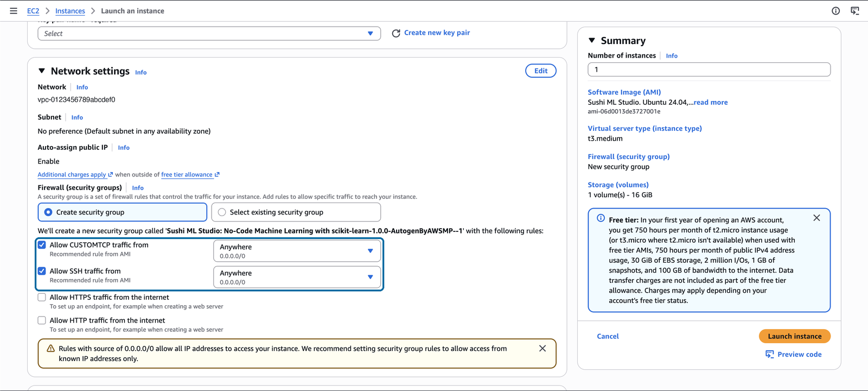Click external link icon after free tier allowance
Viewport: 868px width, 391px height.
[217, 174]
